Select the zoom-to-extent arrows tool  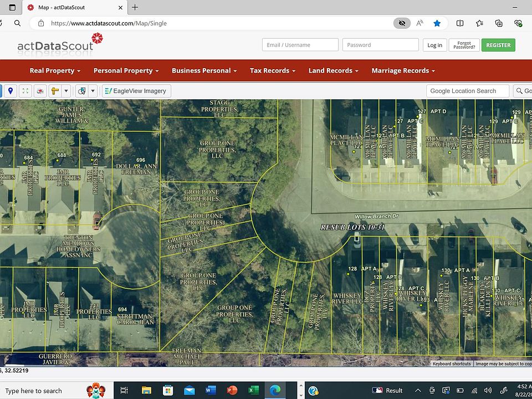[25, 91]
